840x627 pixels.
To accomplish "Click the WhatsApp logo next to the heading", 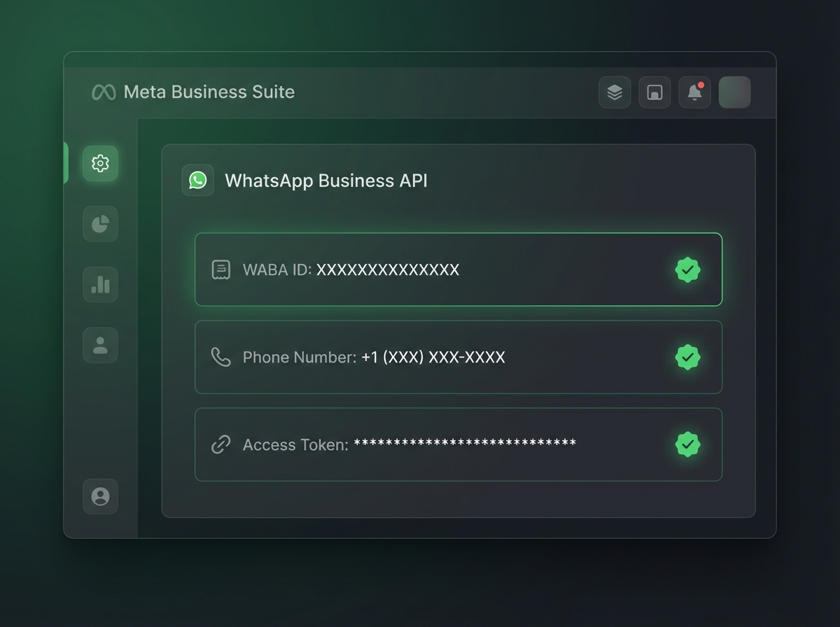I will click(198, 180).
